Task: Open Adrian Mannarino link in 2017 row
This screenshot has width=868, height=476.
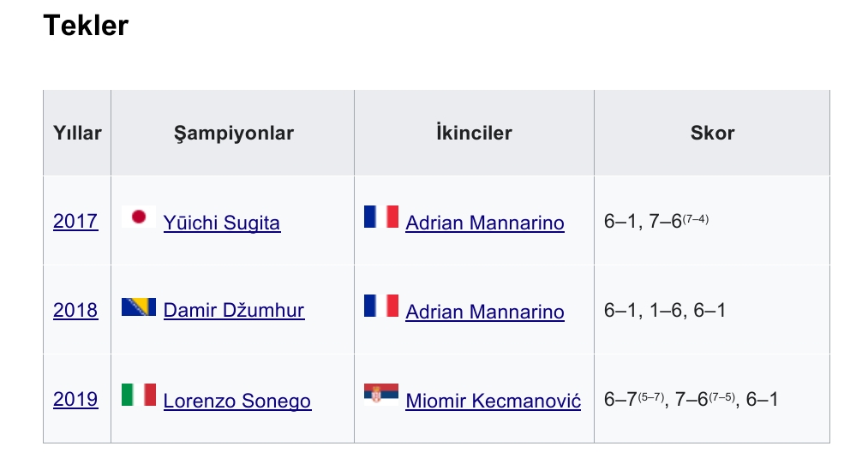Action: tap(485, 223)
